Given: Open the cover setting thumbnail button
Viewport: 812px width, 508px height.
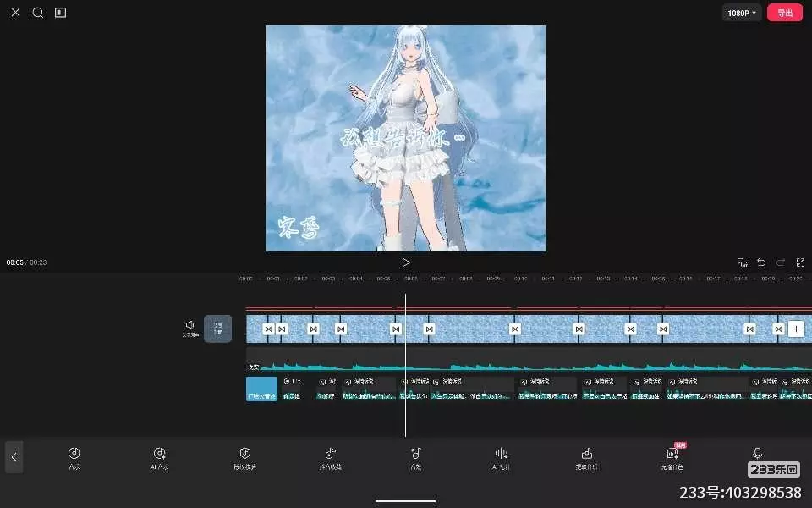Looking at the screenshot, I should click(x=217, y=329).
